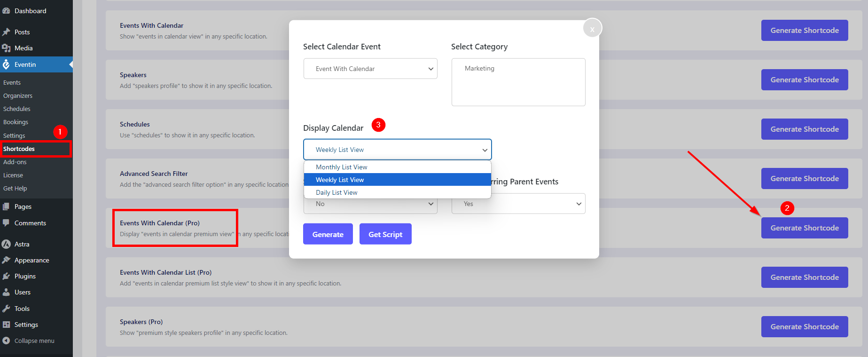The width and height of the screenshot is (868, 357).
Task: Click the Comments speech bubble icon
Action: click(6, 223)
